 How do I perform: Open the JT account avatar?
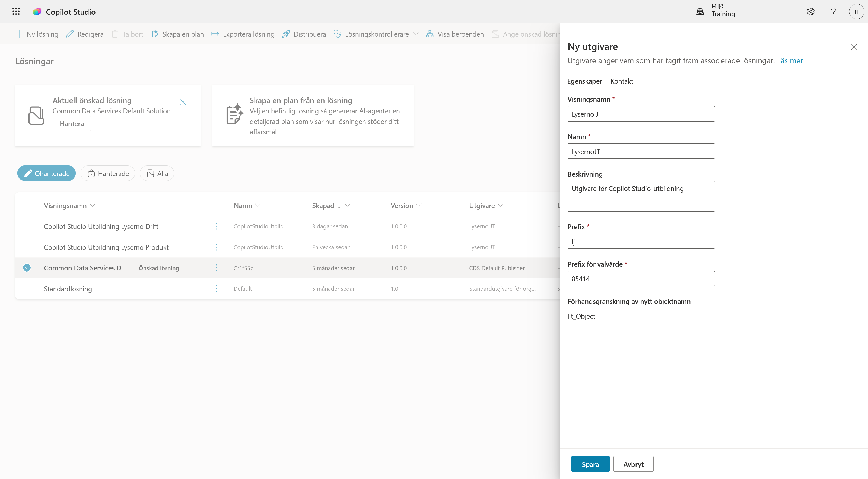tap(856, 12)
